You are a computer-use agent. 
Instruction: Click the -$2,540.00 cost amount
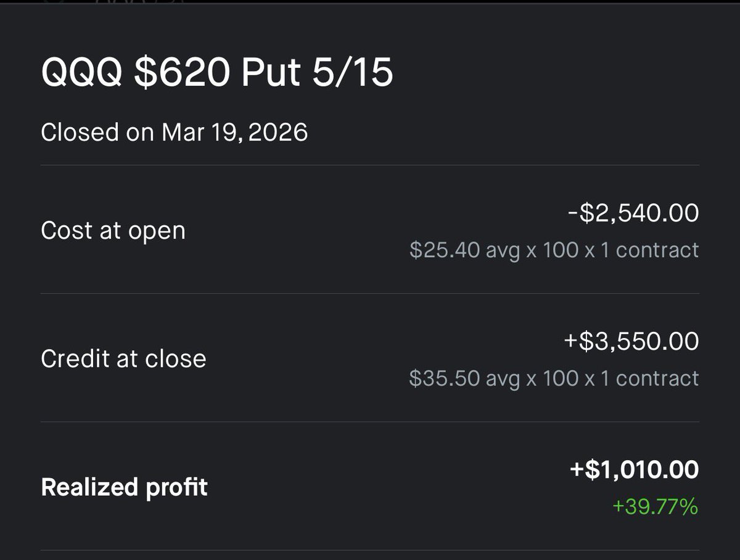click(x=633, y=213)
